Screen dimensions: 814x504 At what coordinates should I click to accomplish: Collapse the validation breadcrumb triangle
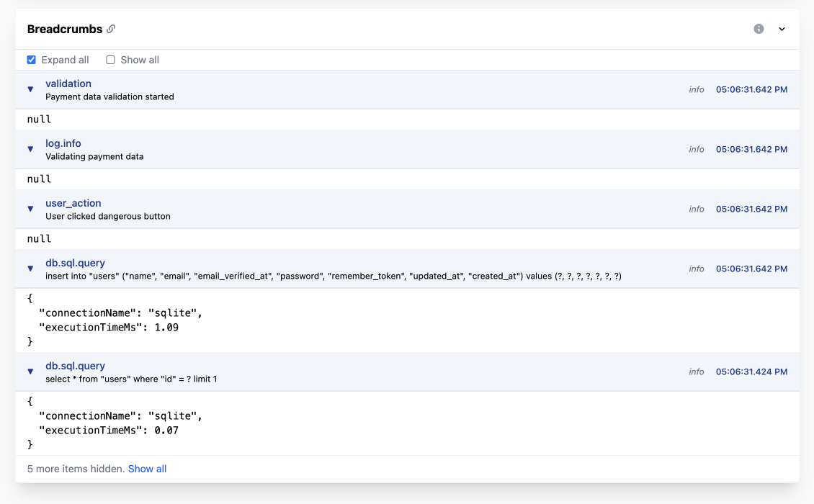pos(31,89)
